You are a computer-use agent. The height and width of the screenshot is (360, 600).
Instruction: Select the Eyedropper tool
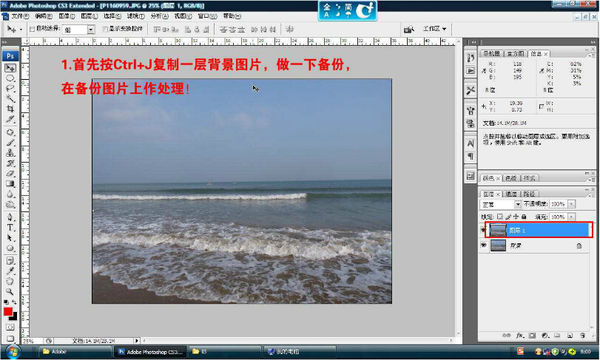[10, 271]
